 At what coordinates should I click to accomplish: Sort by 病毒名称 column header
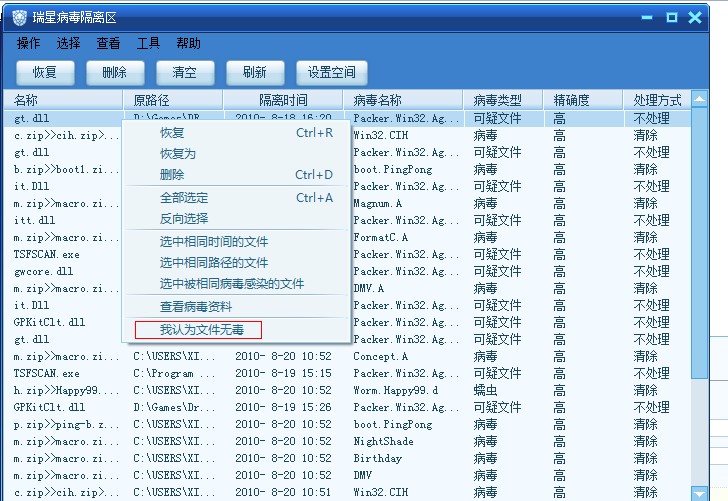click(403, 100)
